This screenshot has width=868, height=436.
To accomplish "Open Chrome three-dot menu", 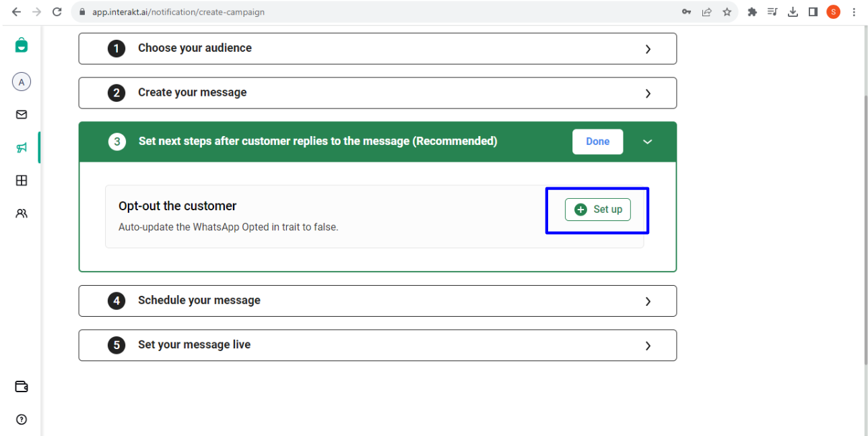I will pos(854,11).
